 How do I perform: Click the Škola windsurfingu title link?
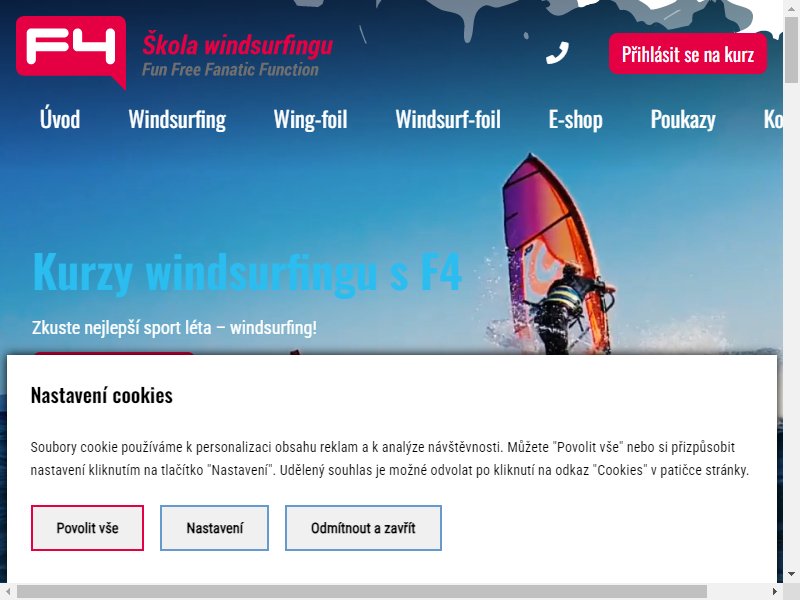[x=237, y=45]
